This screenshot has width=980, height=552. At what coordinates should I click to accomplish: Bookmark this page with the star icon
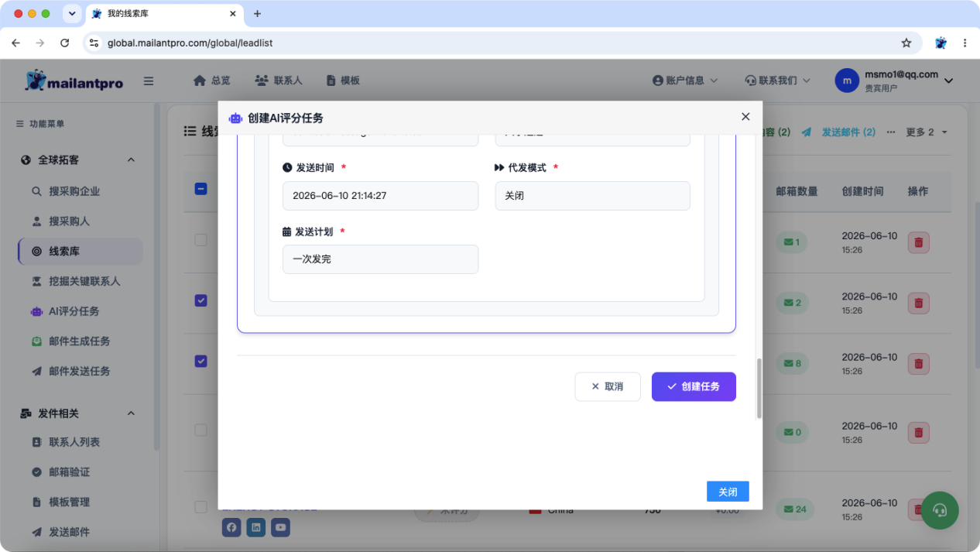click(x=906, y=43)
